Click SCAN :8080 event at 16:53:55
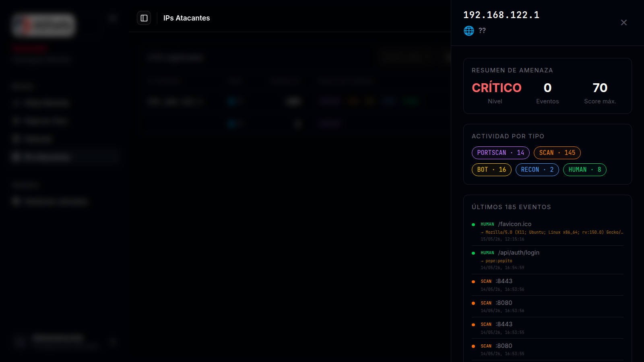Viewport: 644px width, 362px height. pyautogui.click(x=547, y=350)
